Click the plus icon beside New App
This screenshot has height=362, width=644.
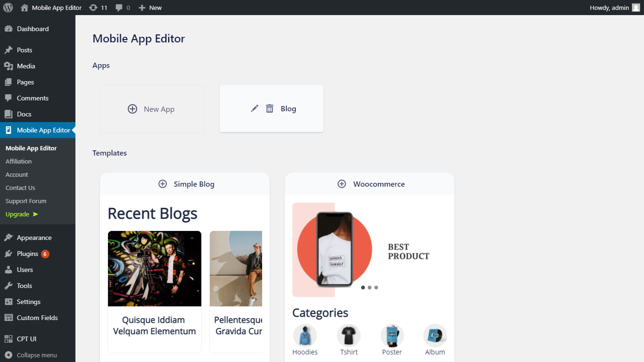click(132, 109)
